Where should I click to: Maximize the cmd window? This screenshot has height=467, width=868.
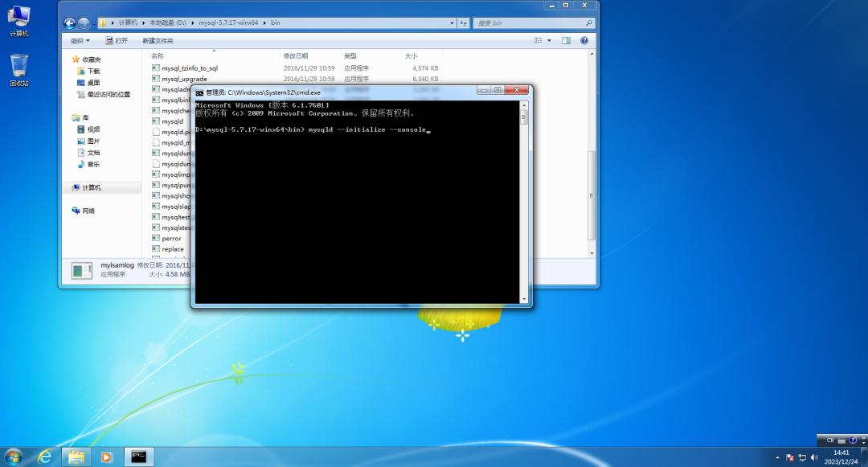point(497,90)
